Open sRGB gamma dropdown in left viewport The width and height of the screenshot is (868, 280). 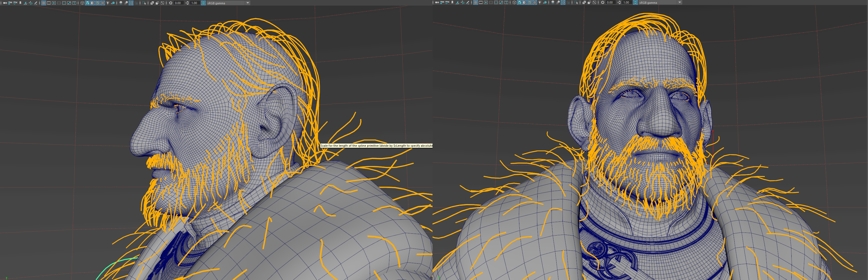pos(248,3)
